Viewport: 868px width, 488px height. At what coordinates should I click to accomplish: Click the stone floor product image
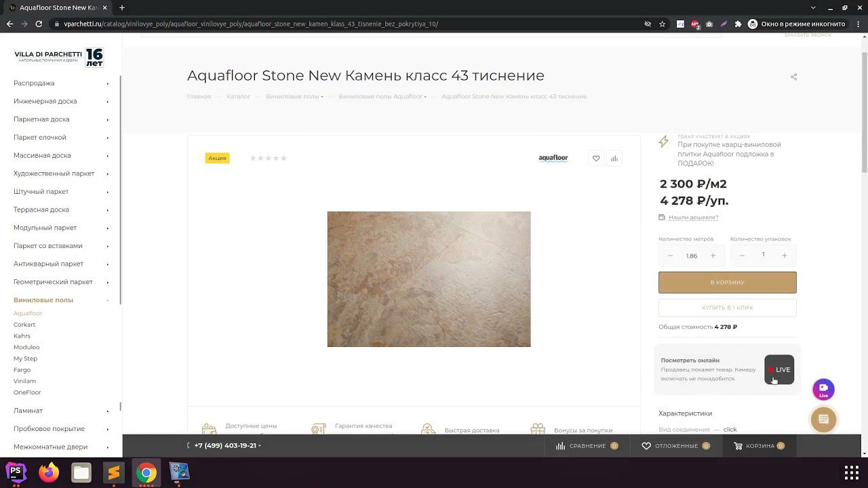tap(429, 279)
